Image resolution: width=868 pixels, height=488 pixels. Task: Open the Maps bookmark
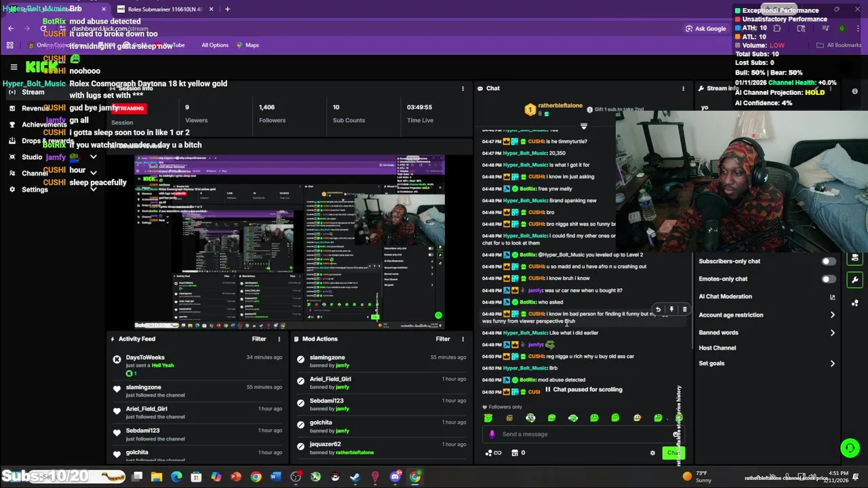248,45
